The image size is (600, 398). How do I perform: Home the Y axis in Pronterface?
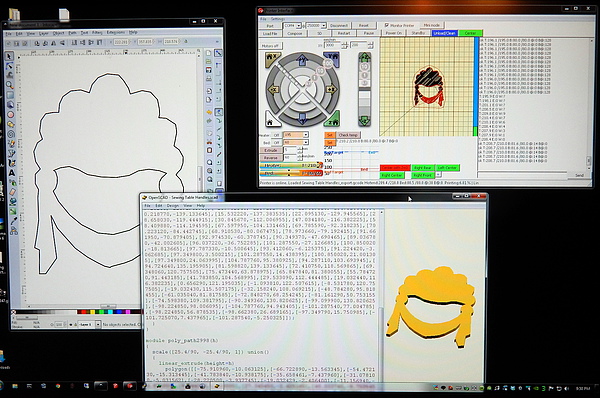coord(333,59)
